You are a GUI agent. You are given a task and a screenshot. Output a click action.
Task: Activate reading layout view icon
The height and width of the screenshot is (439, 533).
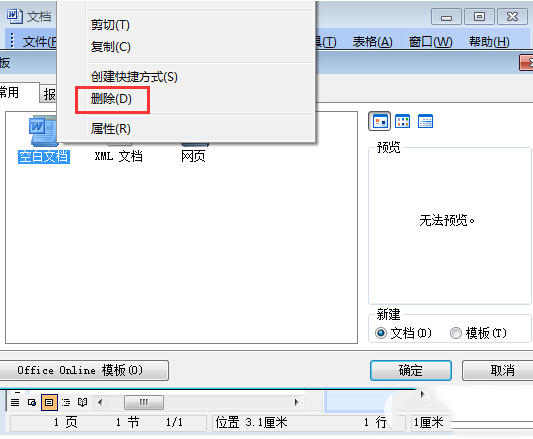(83, 403)
